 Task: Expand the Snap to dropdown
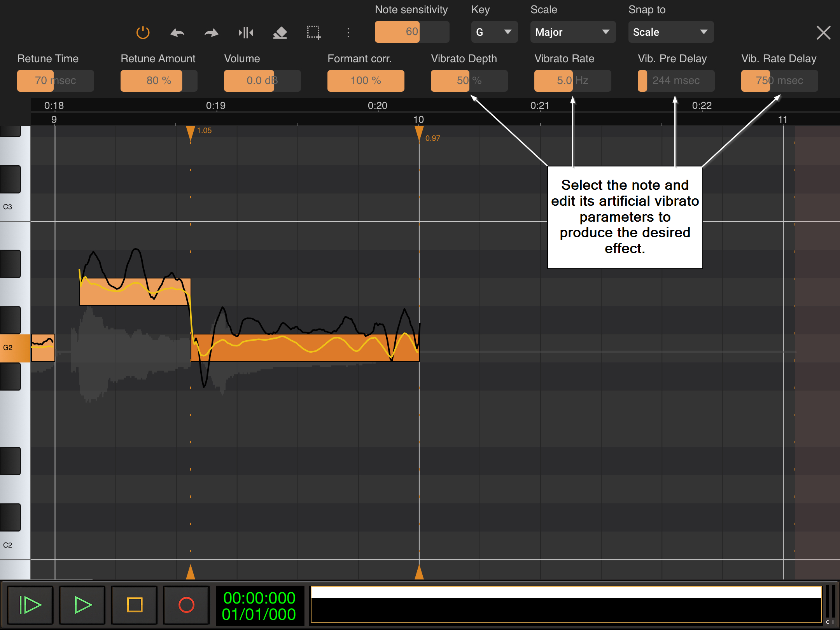(670, 32)
